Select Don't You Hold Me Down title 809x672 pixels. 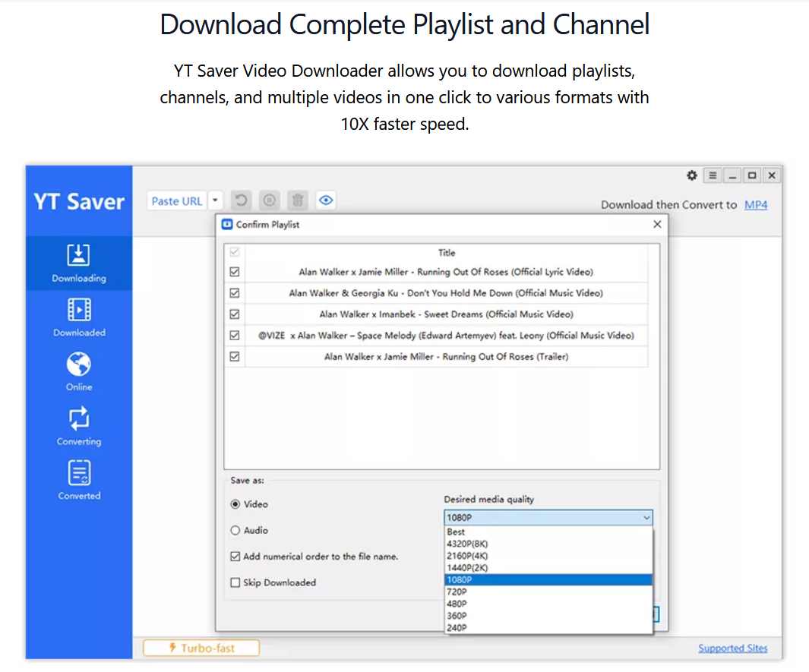pos(447,293)
